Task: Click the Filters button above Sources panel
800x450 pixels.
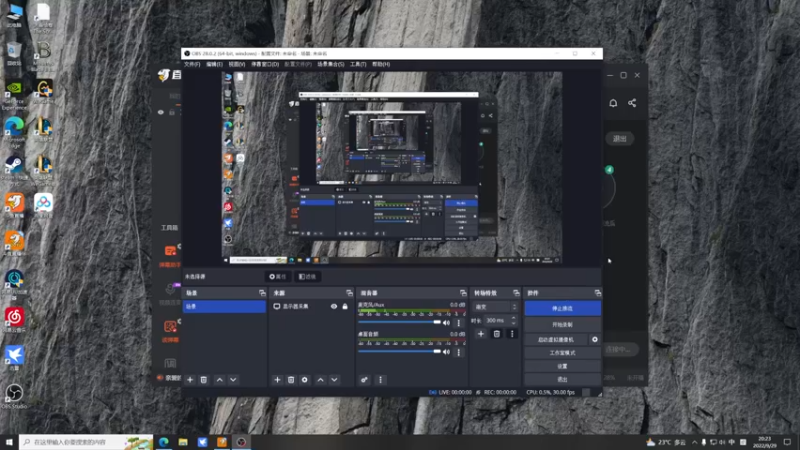Action: pos(307,277)
